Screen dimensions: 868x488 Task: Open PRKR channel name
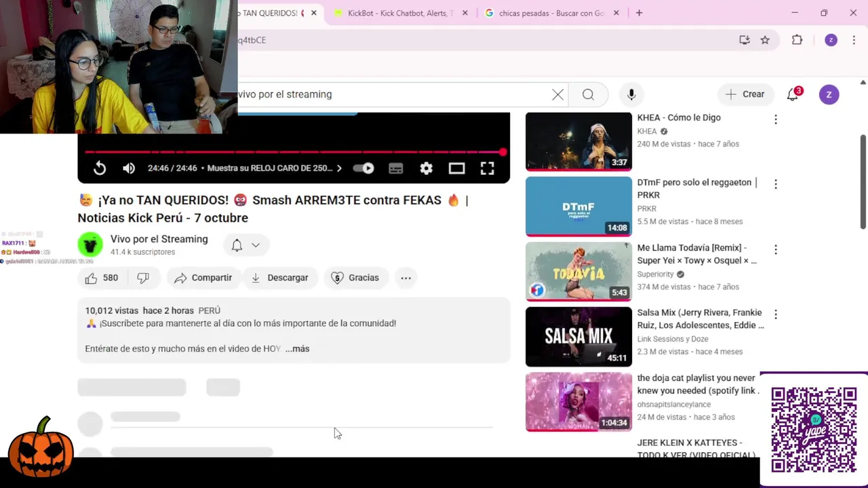pos(647,209)
